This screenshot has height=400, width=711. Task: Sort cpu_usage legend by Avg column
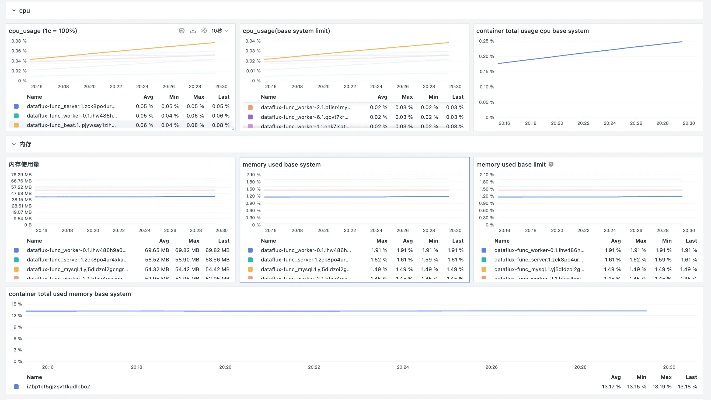point(144,96)
